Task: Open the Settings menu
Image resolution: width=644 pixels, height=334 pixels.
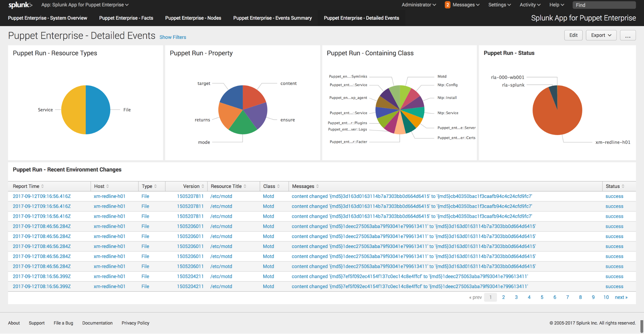Action: coord(499,5)
